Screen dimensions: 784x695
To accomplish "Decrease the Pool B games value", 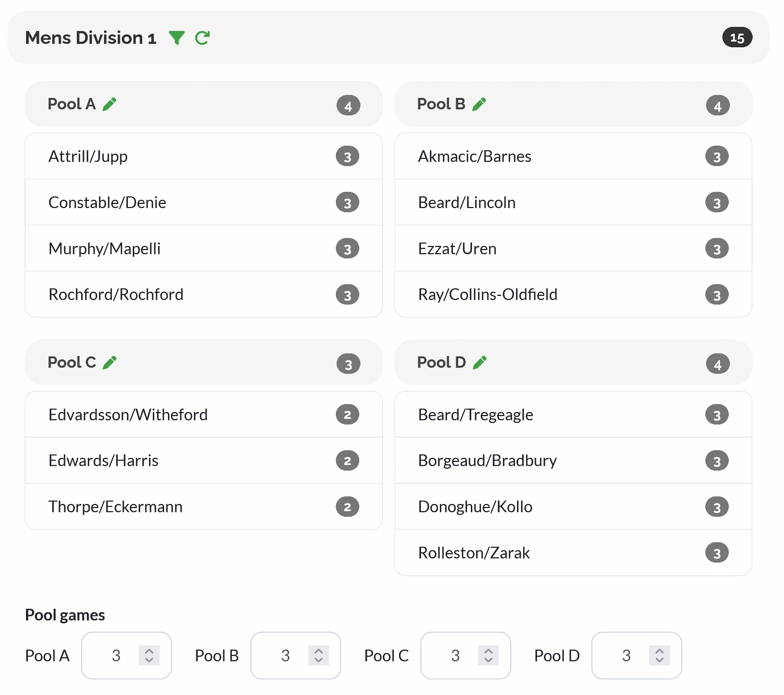I will [319, 661].
